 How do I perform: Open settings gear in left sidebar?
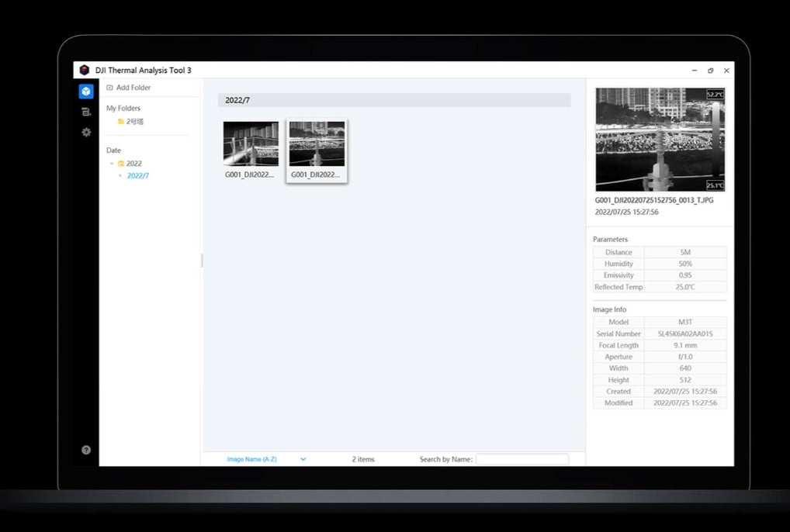(86, 133)
